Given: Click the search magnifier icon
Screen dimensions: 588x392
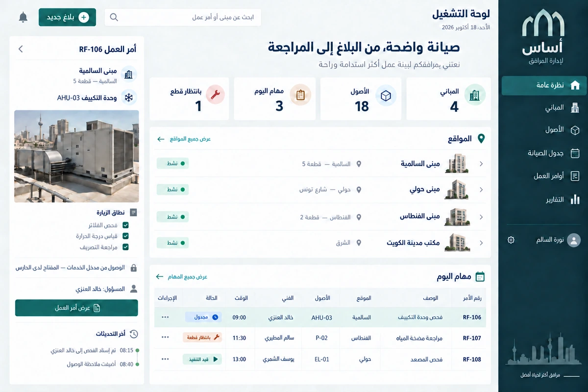Looking at the screenshot, I should coord(114,17).
